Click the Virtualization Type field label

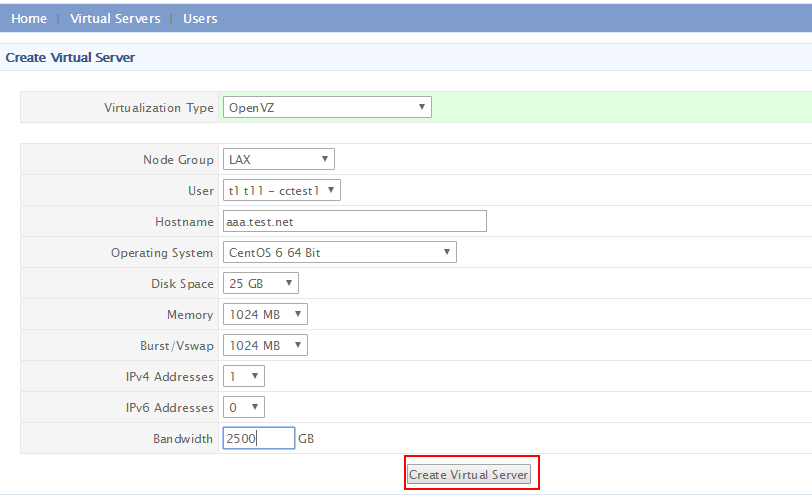(158, 108)
